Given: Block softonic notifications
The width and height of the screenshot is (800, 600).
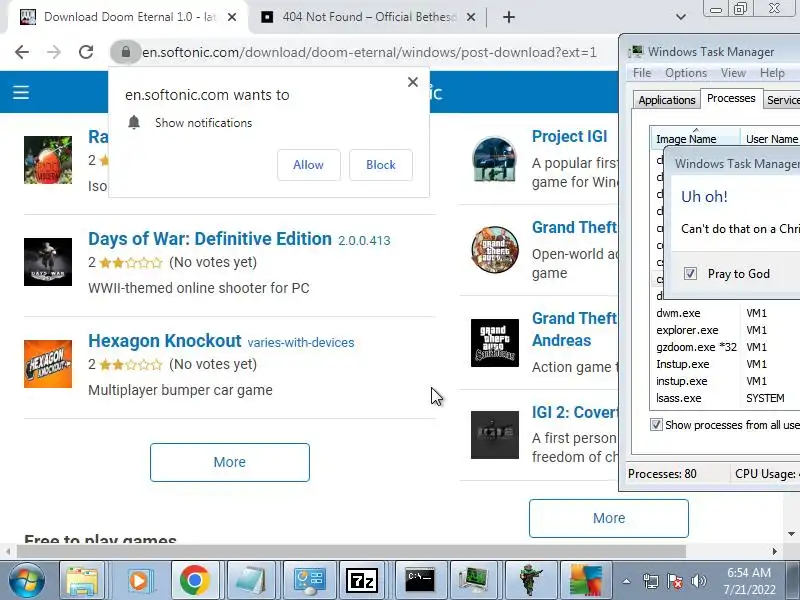Looking at the screenshot, I should 381,165.
